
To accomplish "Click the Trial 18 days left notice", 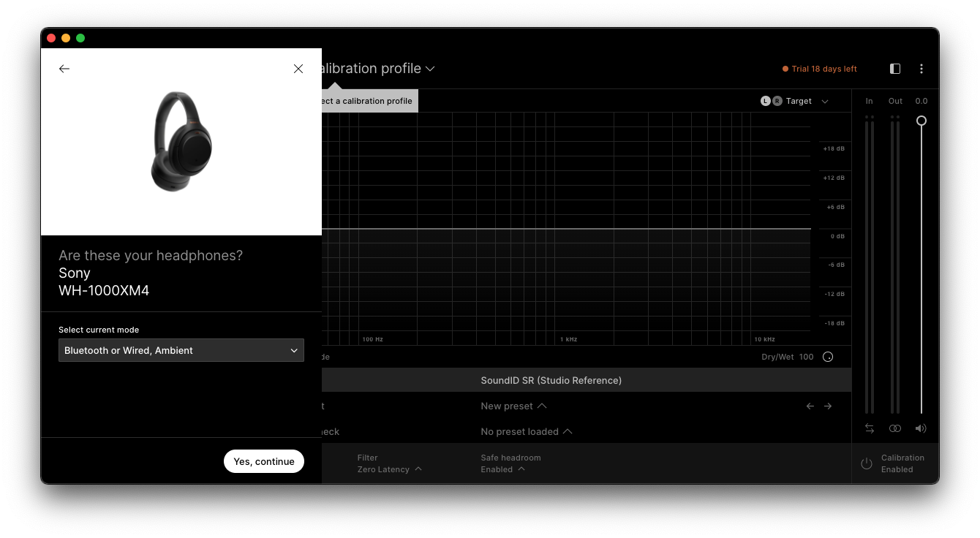I will (x=820, y=69).
